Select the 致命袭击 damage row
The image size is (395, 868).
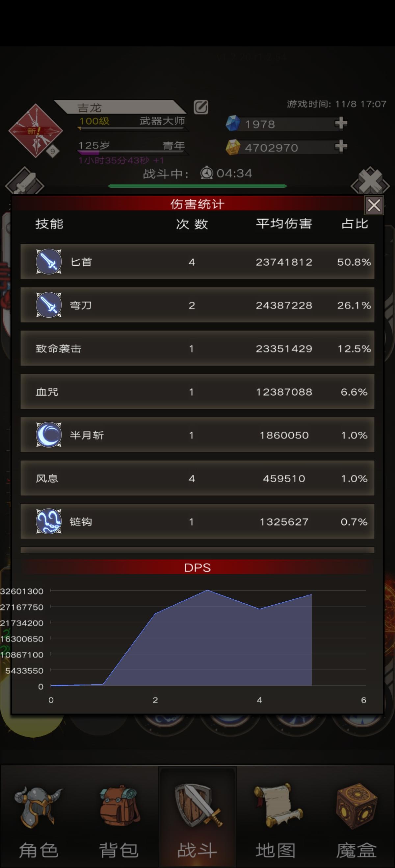(x=197, y=349)
